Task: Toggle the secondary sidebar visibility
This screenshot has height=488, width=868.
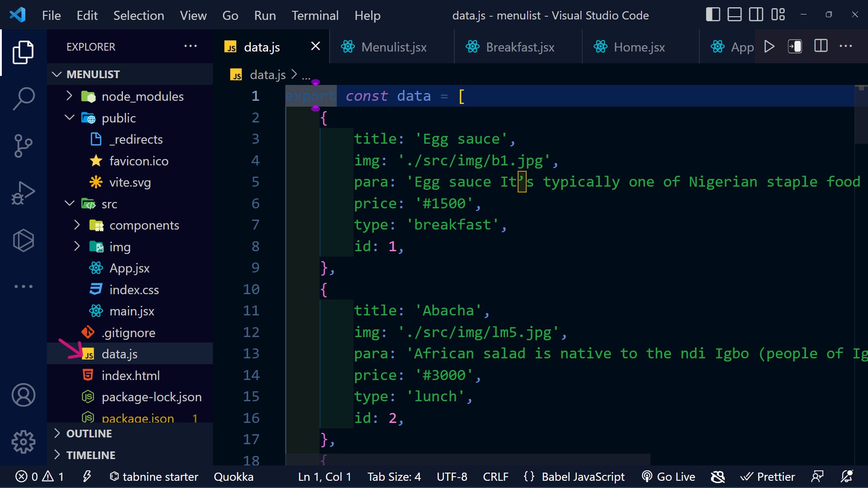Action: coord(756,14)
